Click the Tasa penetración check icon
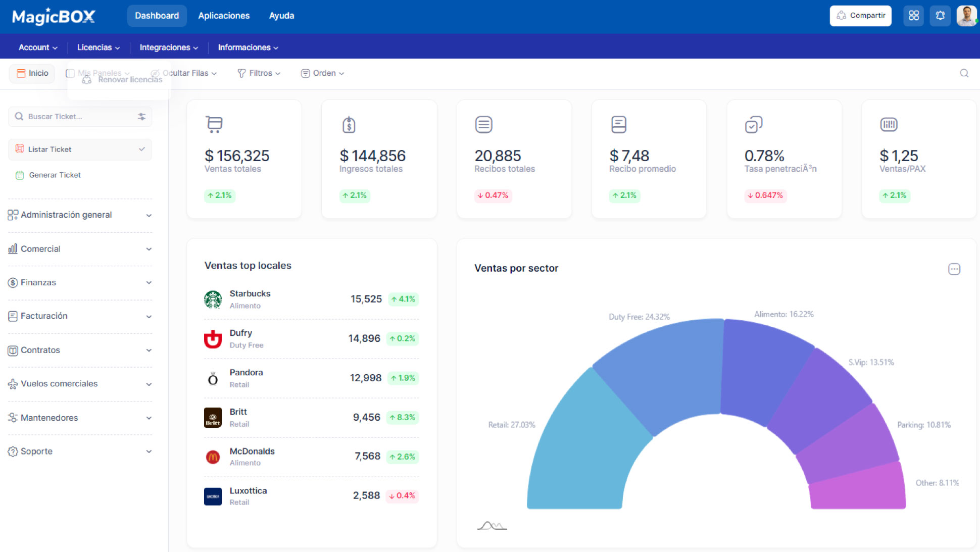Screen dimensions: 980x552 point(753,124)
